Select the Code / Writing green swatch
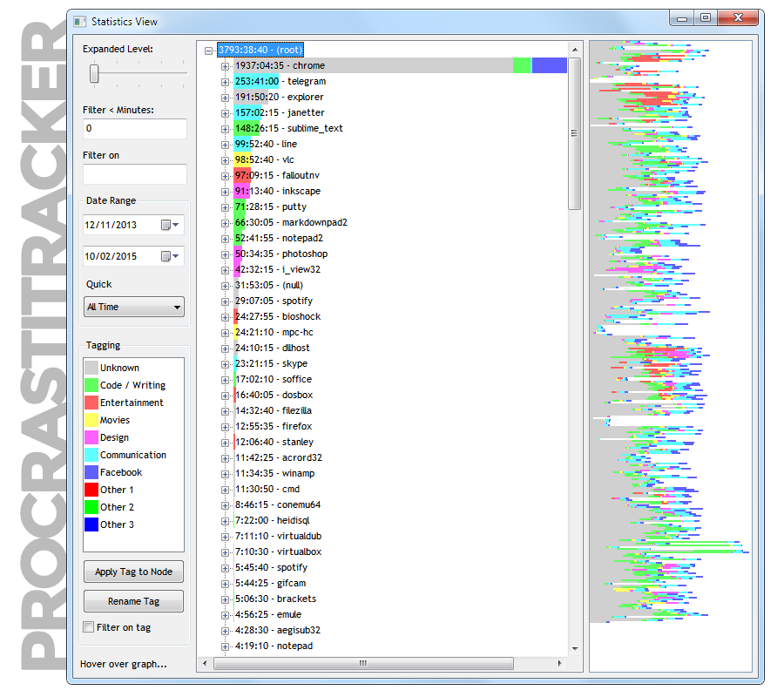Screen dimensions: 784x697 click(x=91, y=385)
